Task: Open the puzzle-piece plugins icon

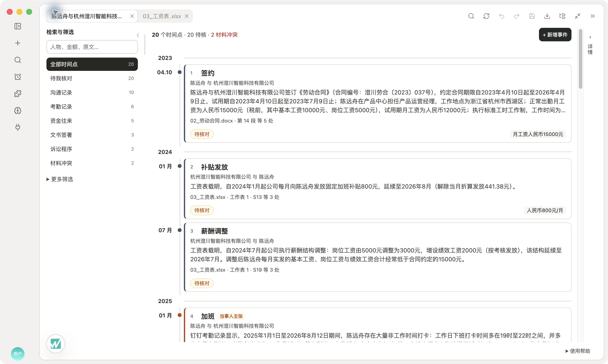Action: tap(18, 94)
